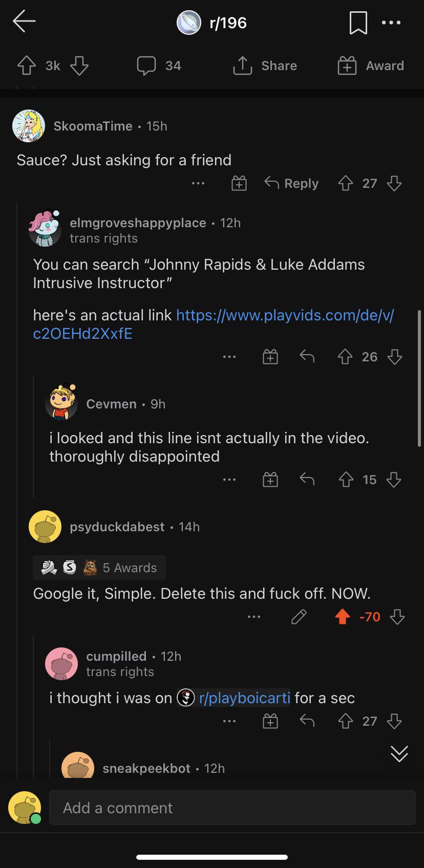
Task: Open the r/playboicarti subreddit link
Action: (244, 698)
